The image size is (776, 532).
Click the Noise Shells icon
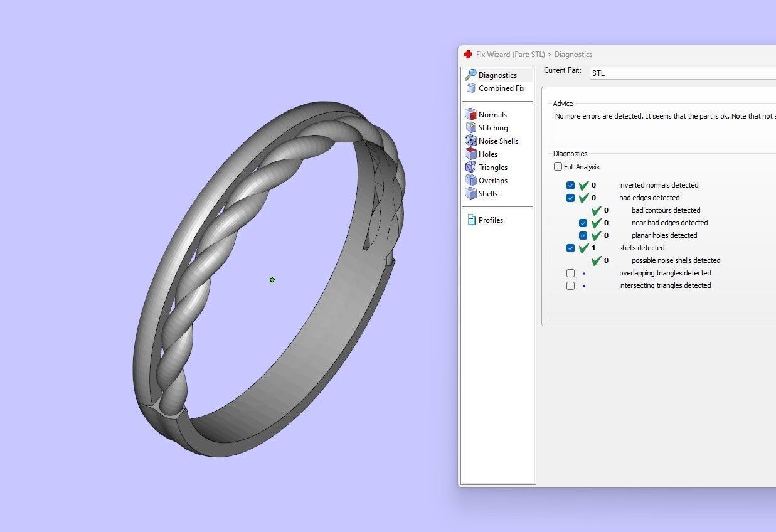(470, 141)
